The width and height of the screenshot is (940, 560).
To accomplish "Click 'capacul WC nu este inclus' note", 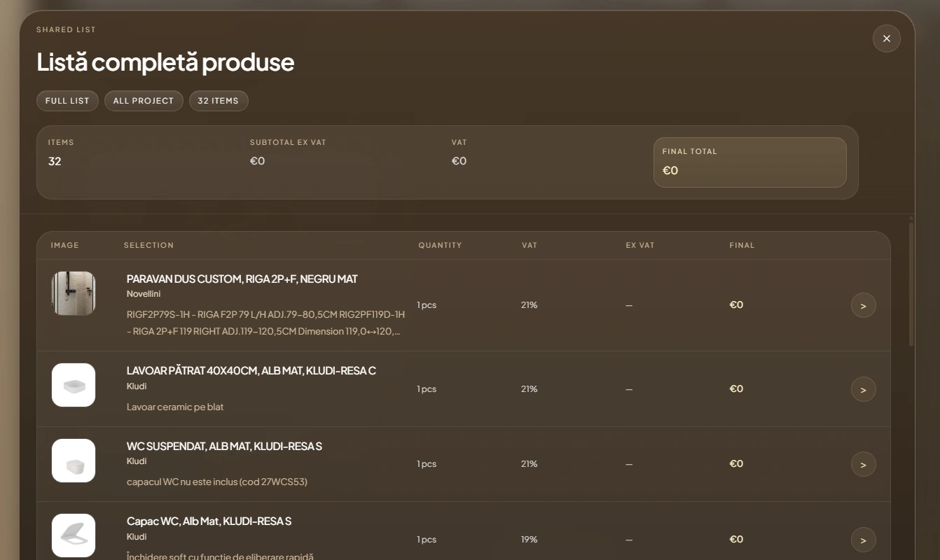I will [x=217, y=482].
